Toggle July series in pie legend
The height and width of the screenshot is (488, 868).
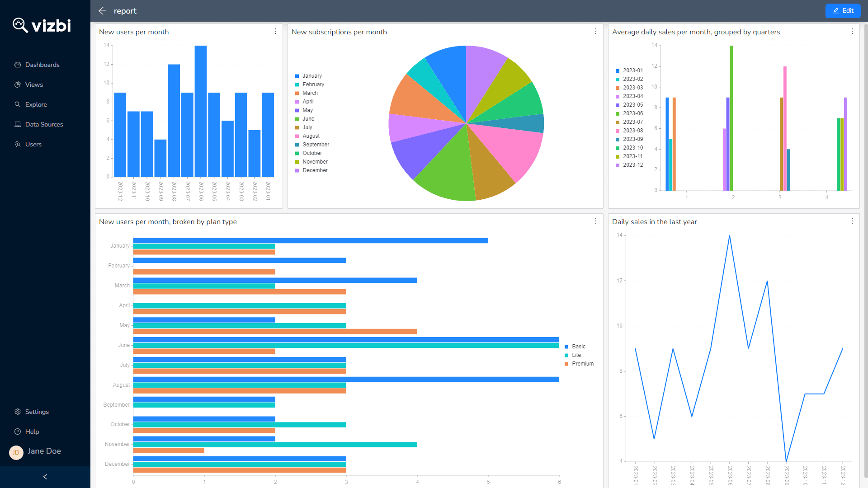304,127
